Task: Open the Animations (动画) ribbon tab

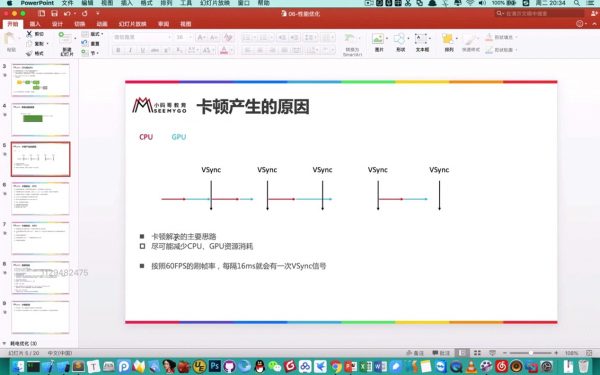Action: pos(101,24)
